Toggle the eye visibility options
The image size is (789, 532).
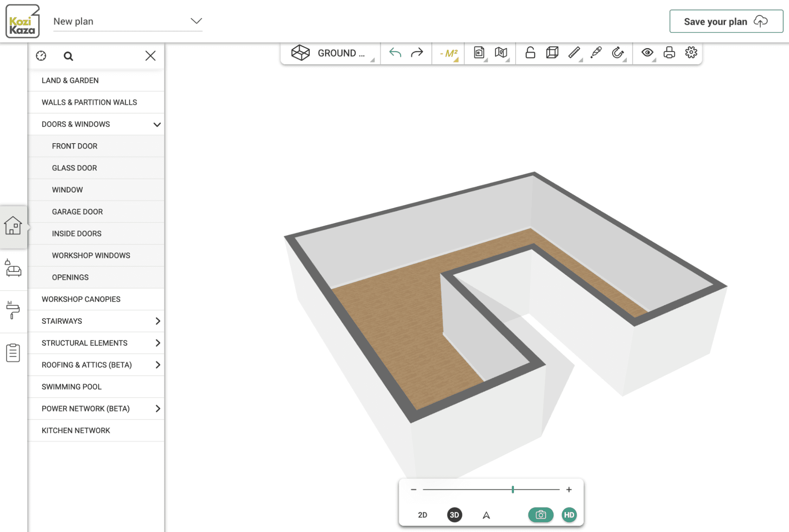(648, 52)
